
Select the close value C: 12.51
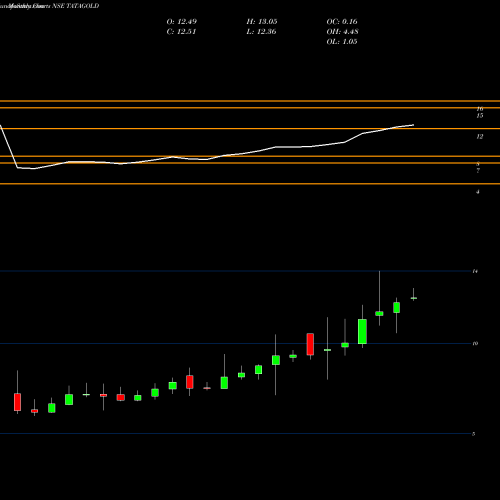(181, 32)
